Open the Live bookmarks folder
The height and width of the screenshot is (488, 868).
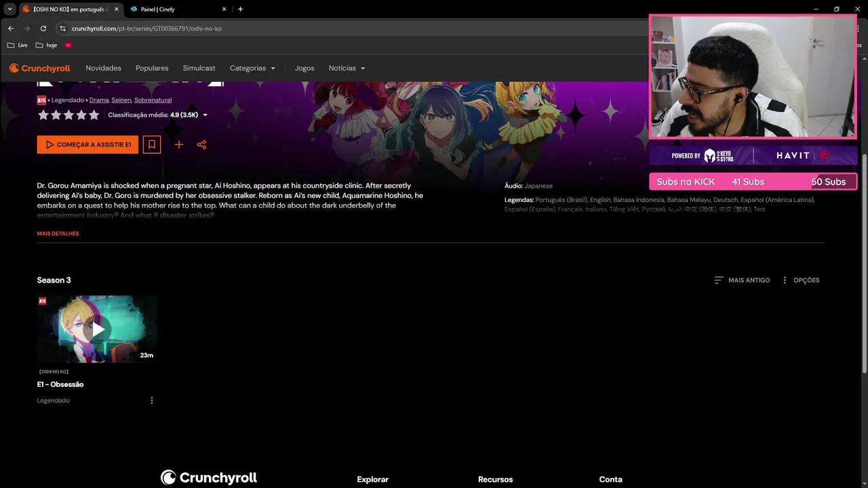[18, 45]
